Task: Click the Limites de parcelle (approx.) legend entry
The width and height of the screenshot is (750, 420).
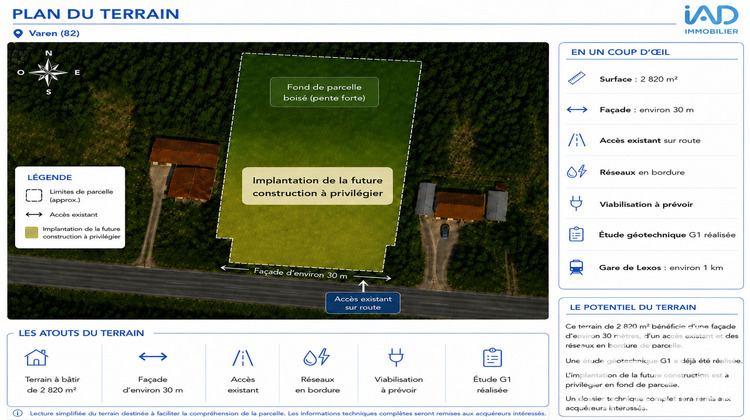Action: click(x=81, y=196)
